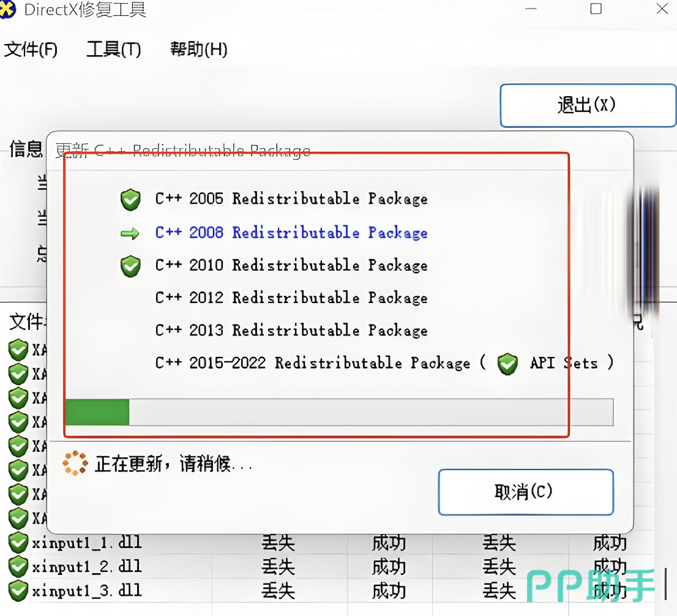This screenshot has height=616, width=677.
Task: Close the DirectX修复工具 window
Action: 662,9
